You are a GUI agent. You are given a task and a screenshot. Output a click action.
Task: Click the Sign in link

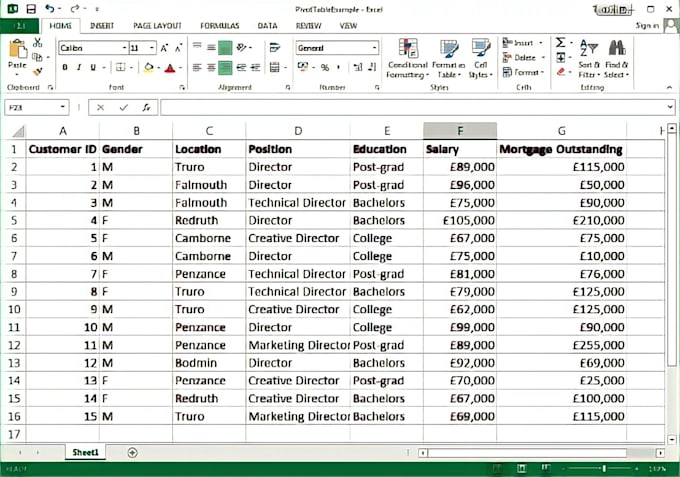point(647,24)
